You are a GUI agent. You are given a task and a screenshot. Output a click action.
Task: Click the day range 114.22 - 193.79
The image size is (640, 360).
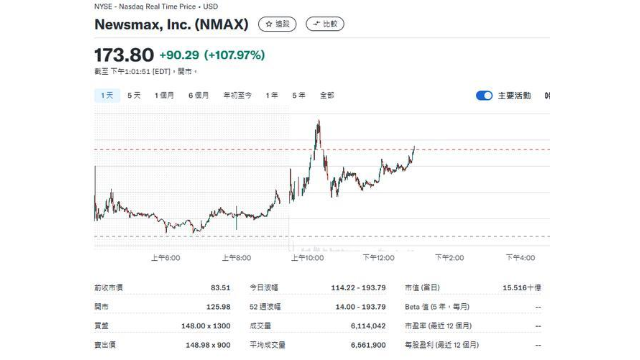point(358,288)
